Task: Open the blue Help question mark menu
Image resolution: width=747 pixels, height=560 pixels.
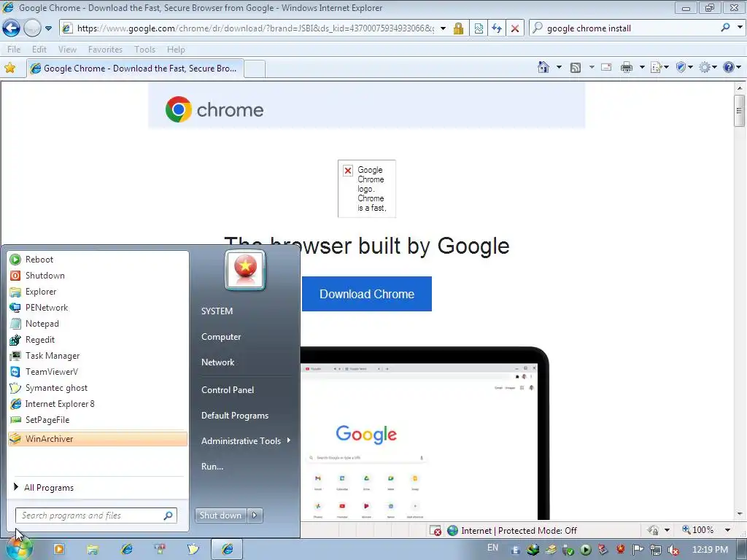Action: click(x=732, y=68)
